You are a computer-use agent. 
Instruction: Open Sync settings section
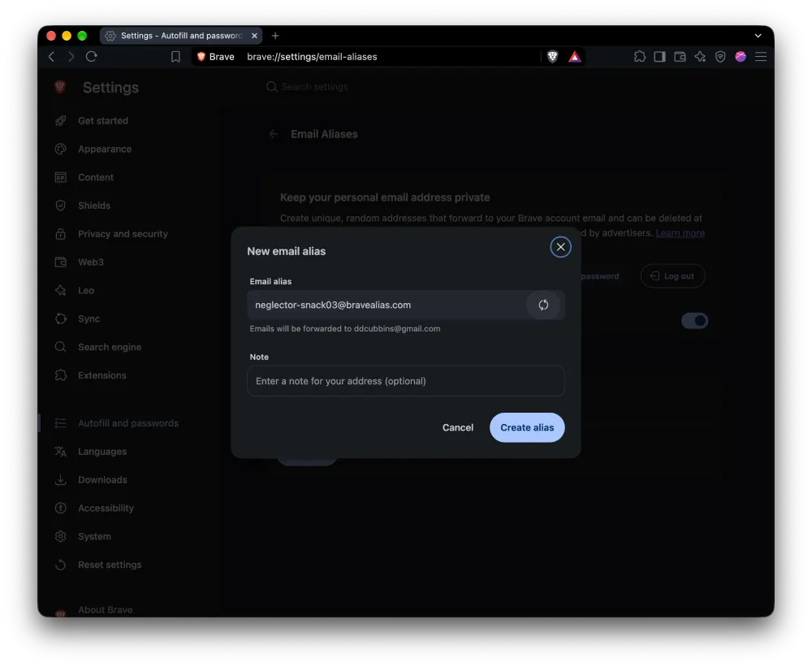click(x=89, y=318)
